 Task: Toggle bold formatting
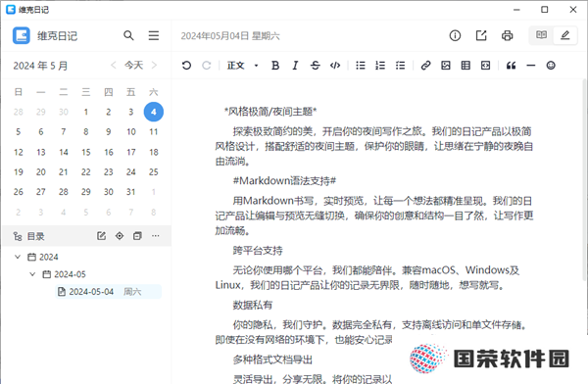click(275, 66)
